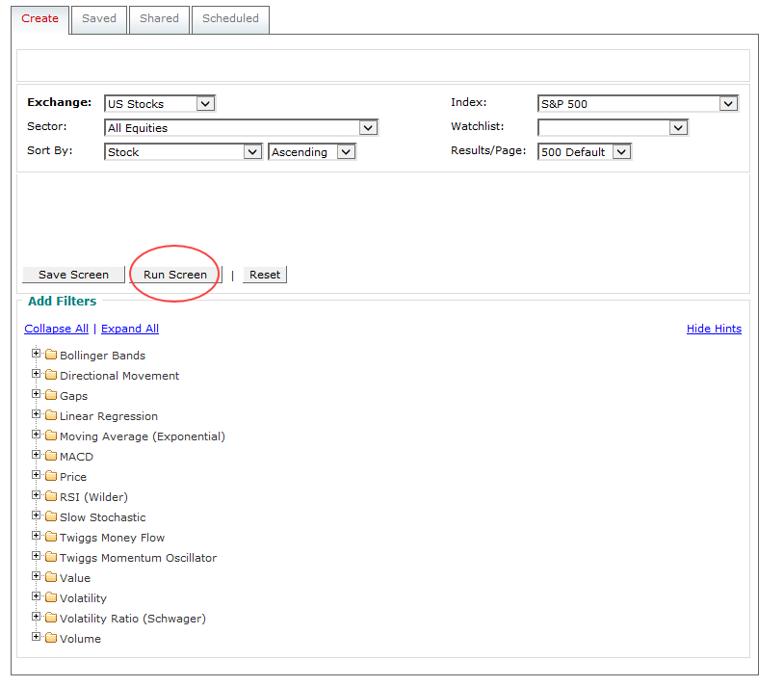Click the MACD folder icon
Image resolution: width=784 pixels, height=687 pixels.
click(x=51, y=456)
